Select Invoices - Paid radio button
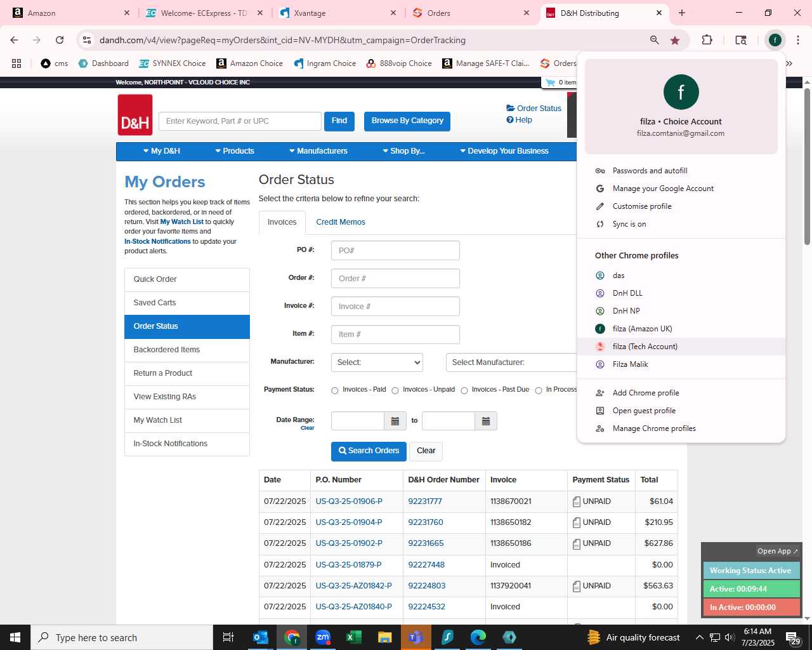 tap(335, 390)
